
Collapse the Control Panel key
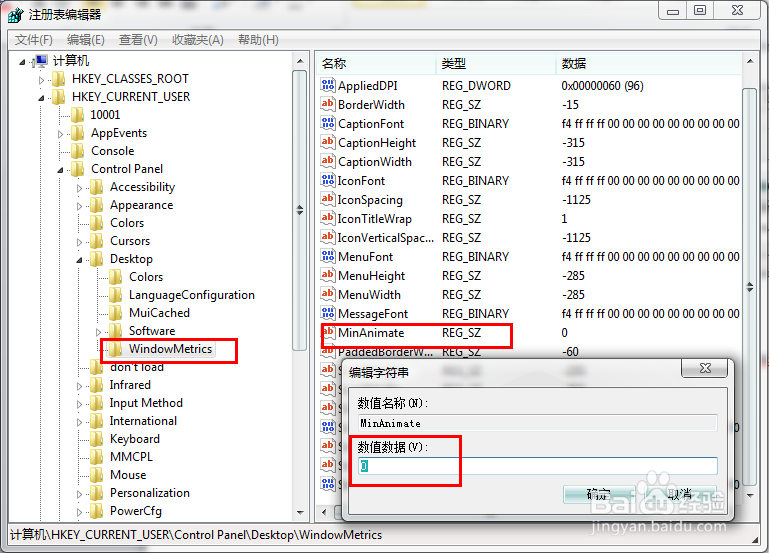[x=60, y=170]
